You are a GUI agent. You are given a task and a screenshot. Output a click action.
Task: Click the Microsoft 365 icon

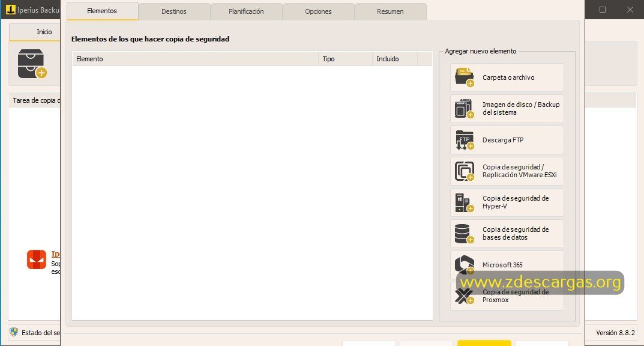coord(464,265)
